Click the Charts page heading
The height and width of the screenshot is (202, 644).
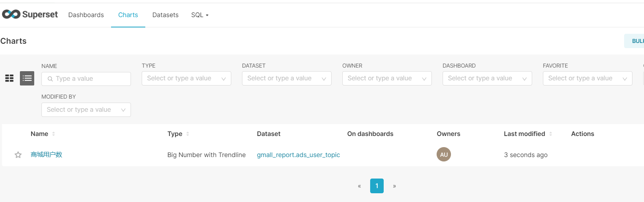point(14,41)
